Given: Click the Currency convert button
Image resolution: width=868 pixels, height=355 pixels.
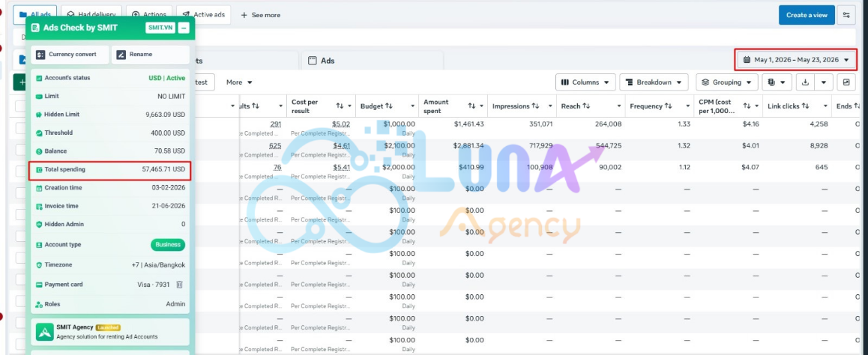Looking at the screenshot, I should click(x=70, y=55).
